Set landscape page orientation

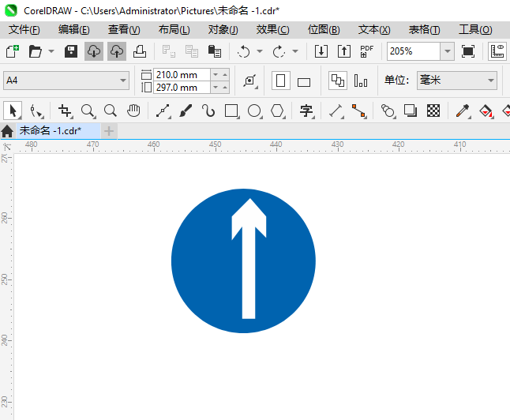(x=304, y=82)
